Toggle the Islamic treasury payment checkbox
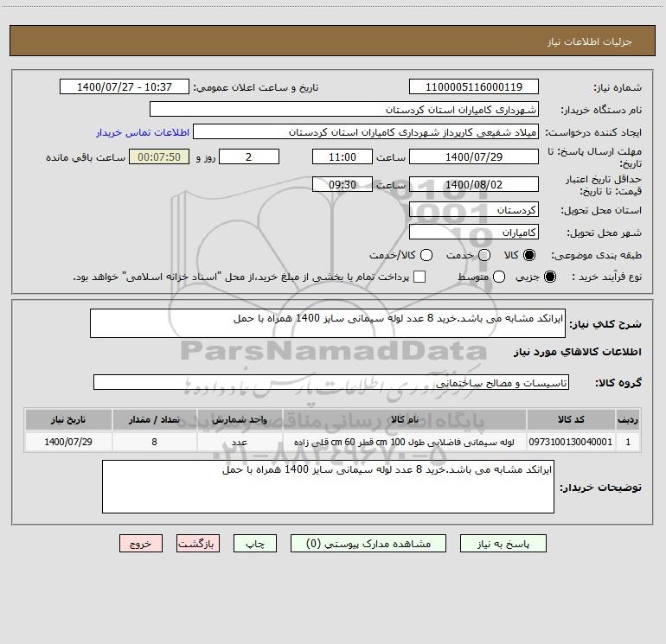Screen dimensions: 666x644 click(419, 277)
